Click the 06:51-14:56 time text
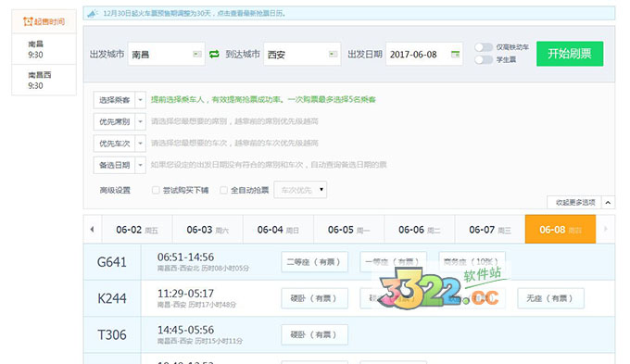The height and width of the screenshot is (364, 630). [x=185, y=257]
